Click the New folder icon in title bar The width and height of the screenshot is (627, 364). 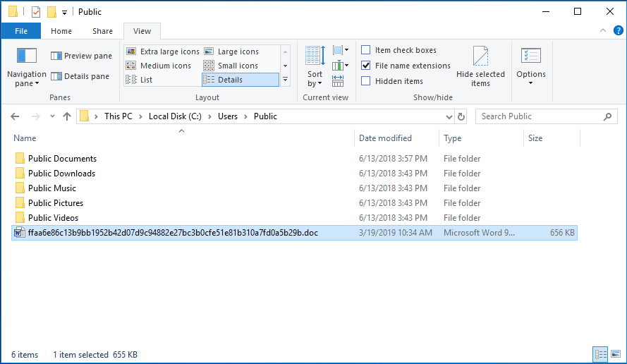coord(51,12)
